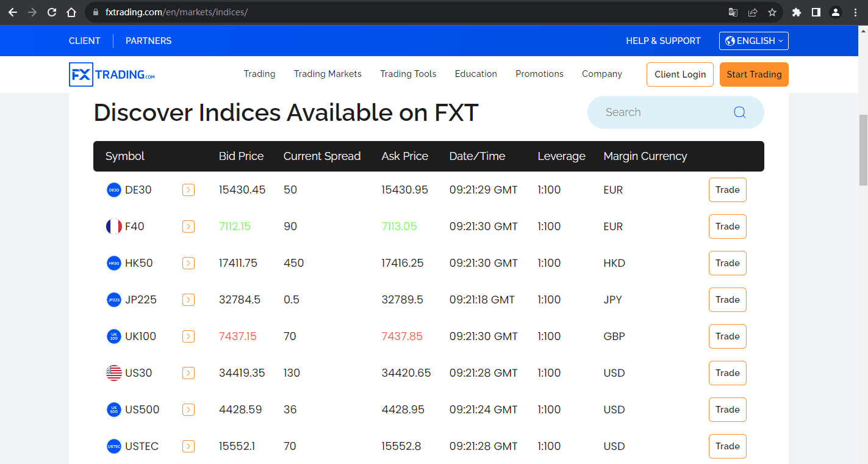This screenshot has width=868, height=464.
Task: Click Trade button for F40
Action: pos(728,227)
